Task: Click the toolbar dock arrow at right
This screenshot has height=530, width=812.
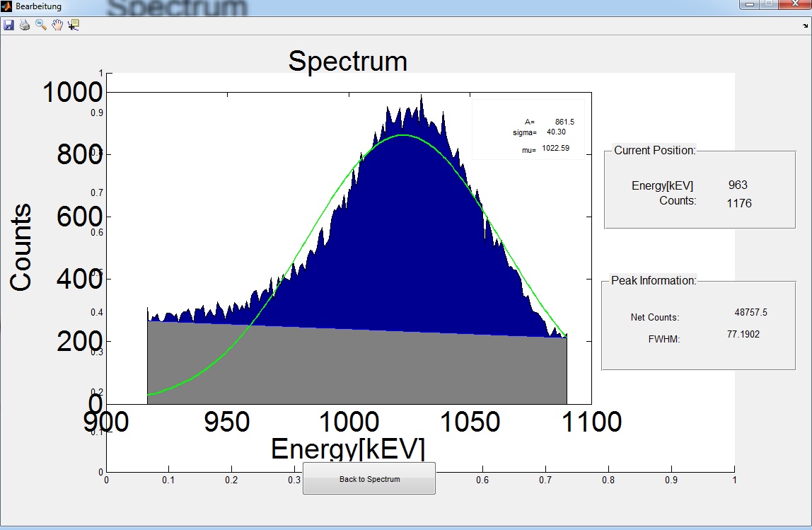Action: tap(805, 25)
